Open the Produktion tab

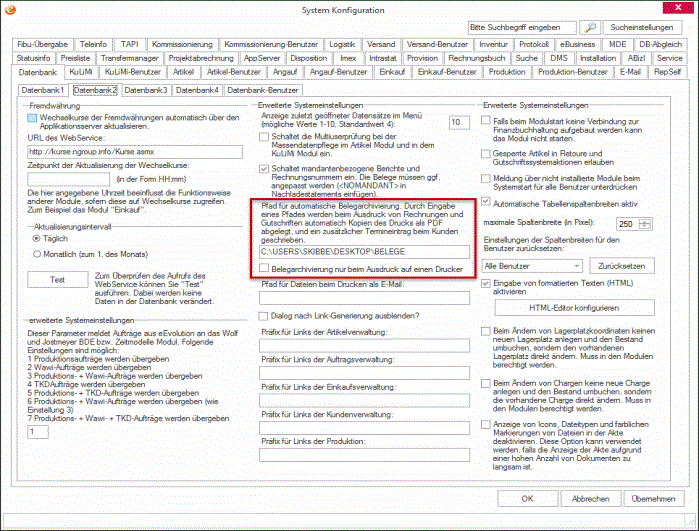[x=507, y=72]
